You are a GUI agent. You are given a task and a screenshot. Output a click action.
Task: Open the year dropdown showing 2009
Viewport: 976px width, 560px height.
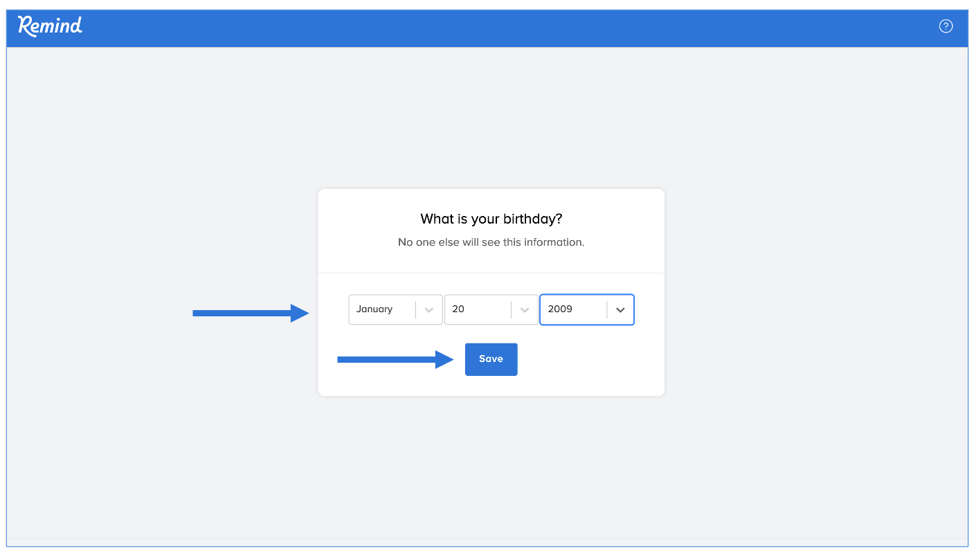pos(586,309)
